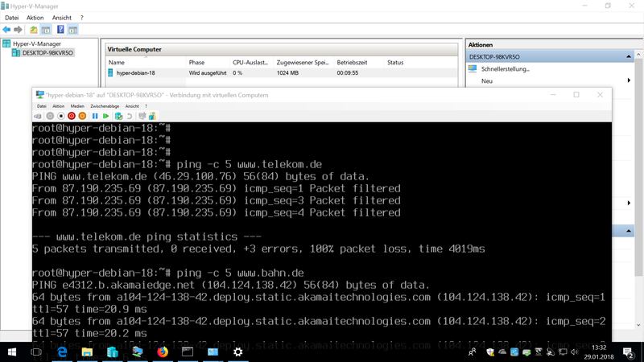
Task: Open Windows Start menu
Action: pyautogui.click(x=12, y=352)
